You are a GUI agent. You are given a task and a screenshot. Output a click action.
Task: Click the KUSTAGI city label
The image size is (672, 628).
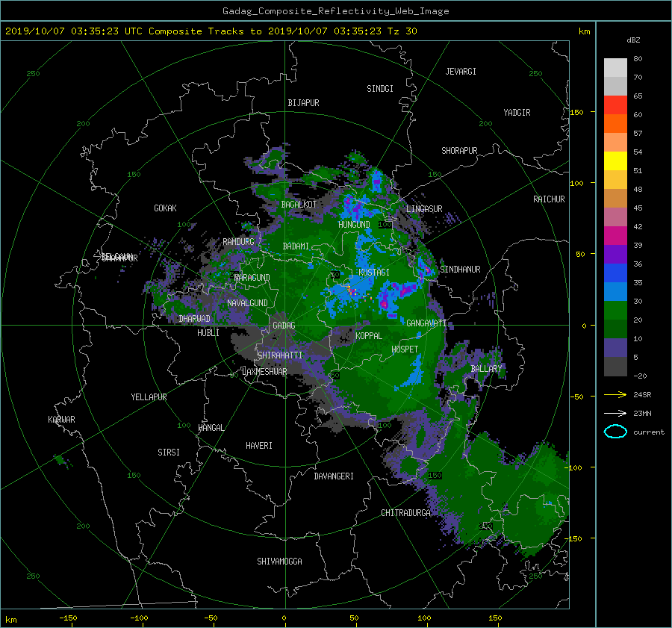coord(374,273)
